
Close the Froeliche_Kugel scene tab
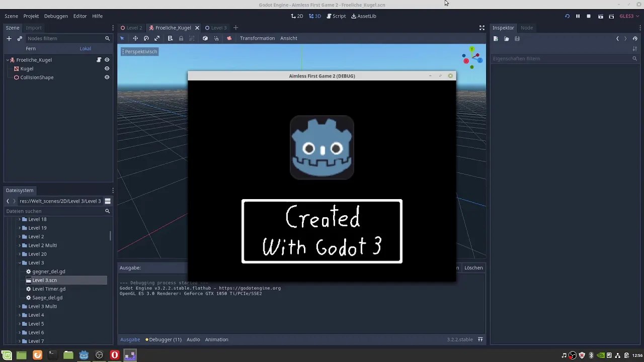pyautogui.click(x=197, y=28)
